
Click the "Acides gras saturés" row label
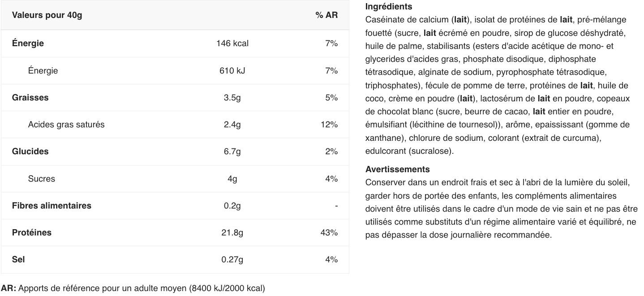click(x=66, y=125)
